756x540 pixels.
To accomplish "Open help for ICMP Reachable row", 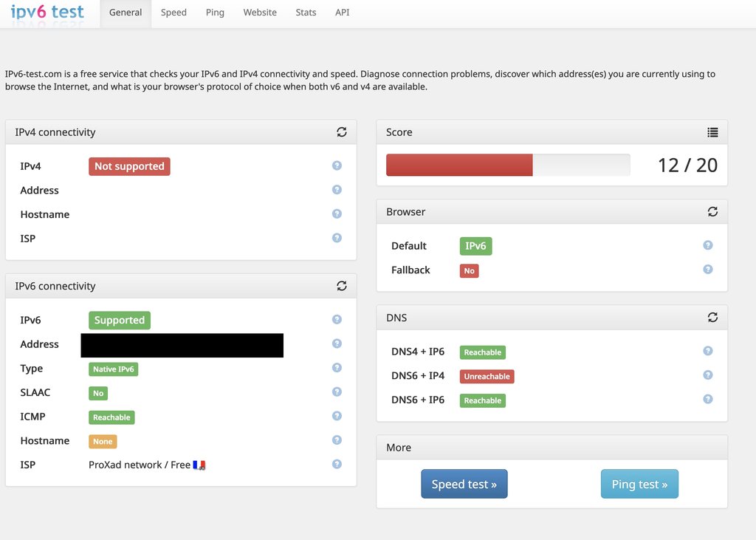I will (x=337, y=416).
